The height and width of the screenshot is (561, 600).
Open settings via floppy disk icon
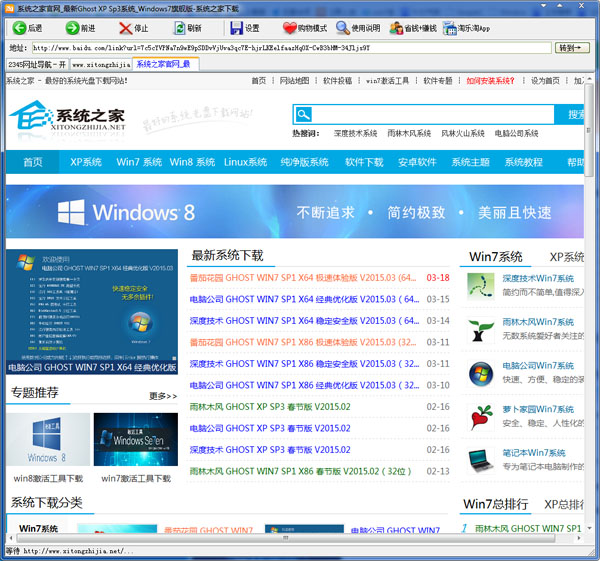tap(236, 28)
